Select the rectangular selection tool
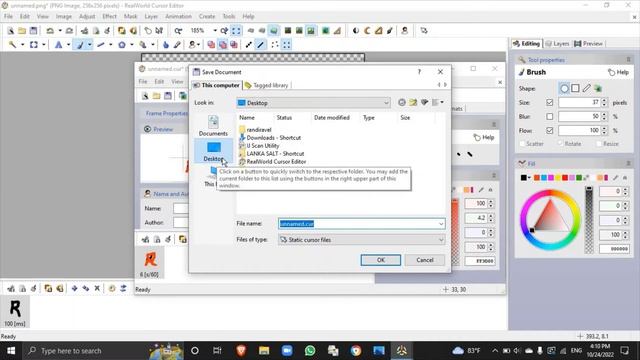This screenshot has width=640, height=360. 33,45
